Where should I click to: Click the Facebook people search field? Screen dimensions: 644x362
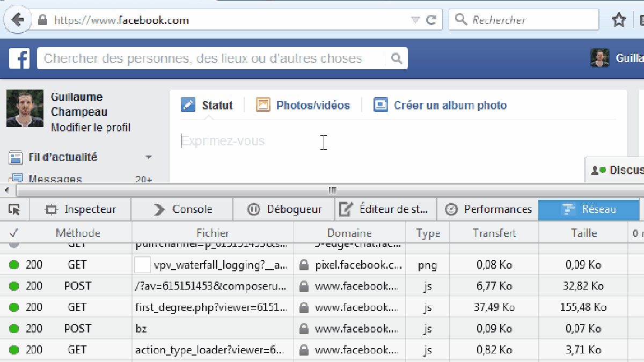click(211, 58)
